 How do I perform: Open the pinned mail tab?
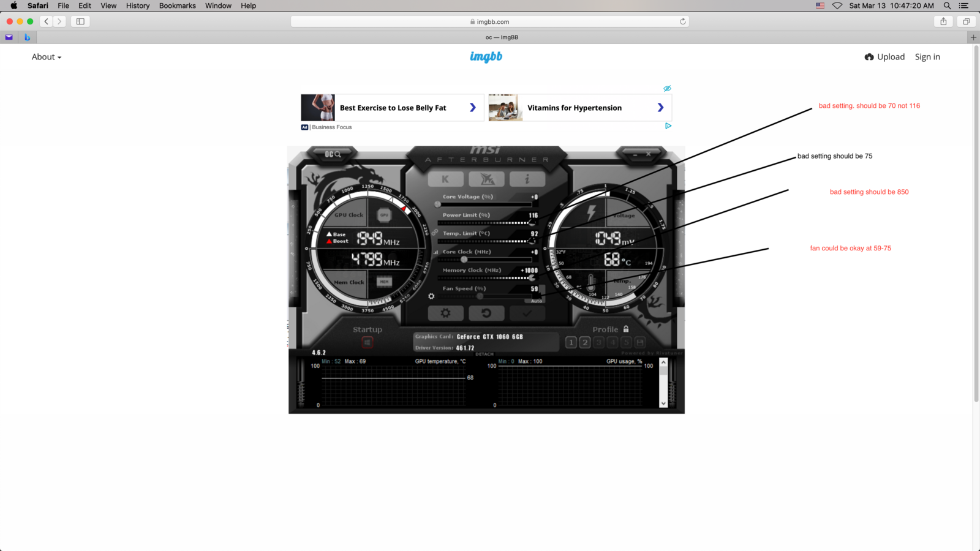tap(9, 37)
